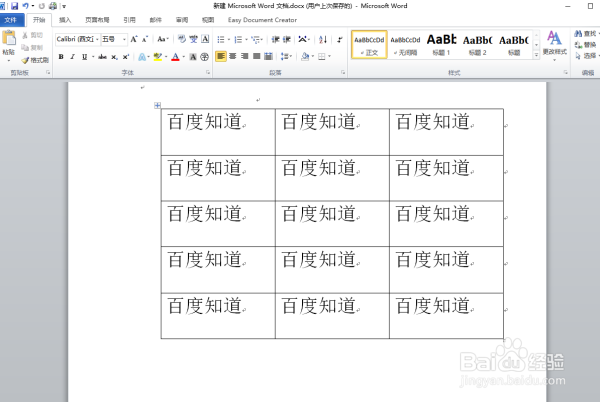This screenshot has width=600, height=402.
Task: Apply the No Spacing style
Action: coord(405,45)
